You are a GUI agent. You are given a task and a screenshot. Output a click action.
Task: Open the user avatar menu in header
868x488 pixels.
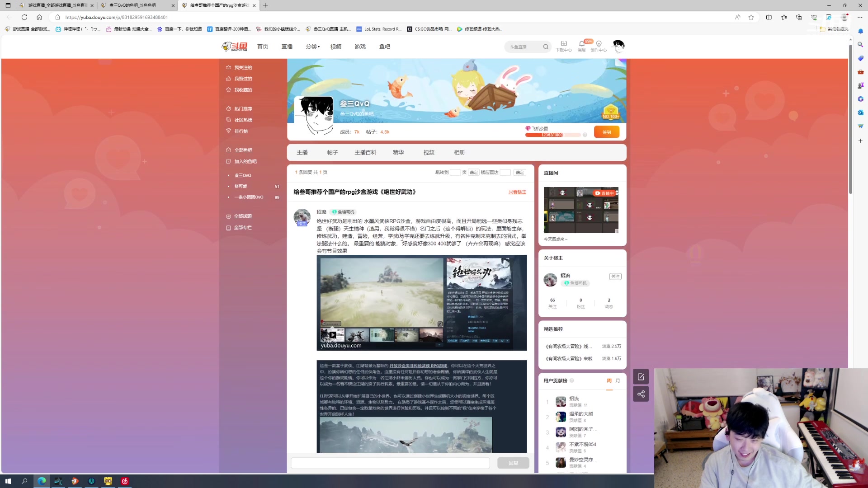(x=618, y=46)
